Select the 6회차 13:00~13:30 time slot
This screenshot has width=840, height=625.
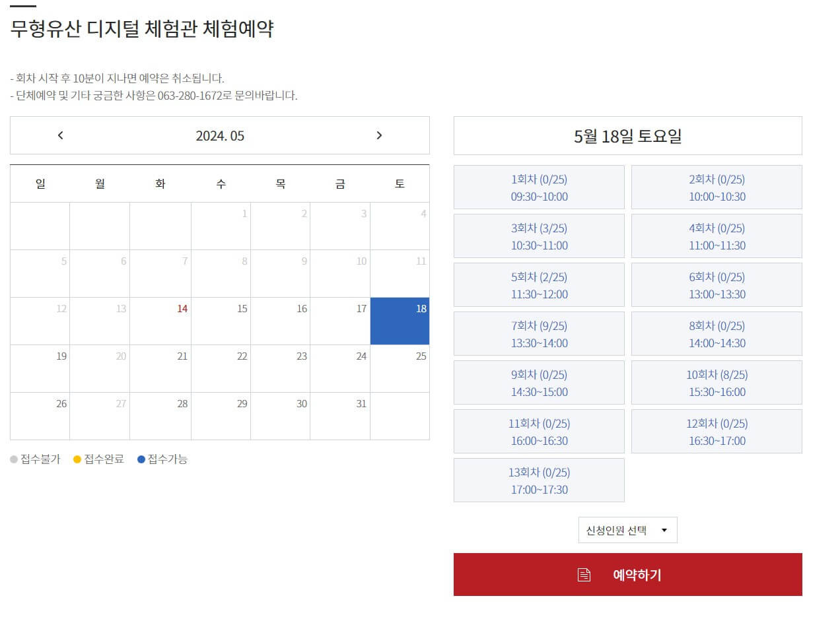pos(717,284)
